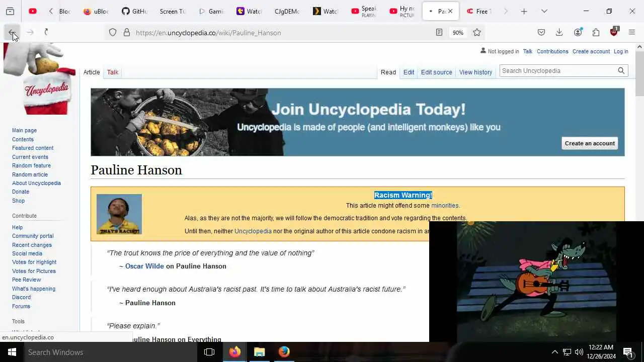
Task: Open the Edit tab
Action: coord(409,72)
